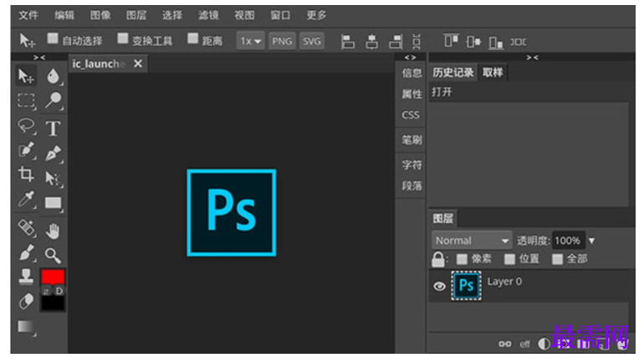This screenshot has width=644, height=363.
Task: Switch to the 取样 tab
Action: (493, 73)
